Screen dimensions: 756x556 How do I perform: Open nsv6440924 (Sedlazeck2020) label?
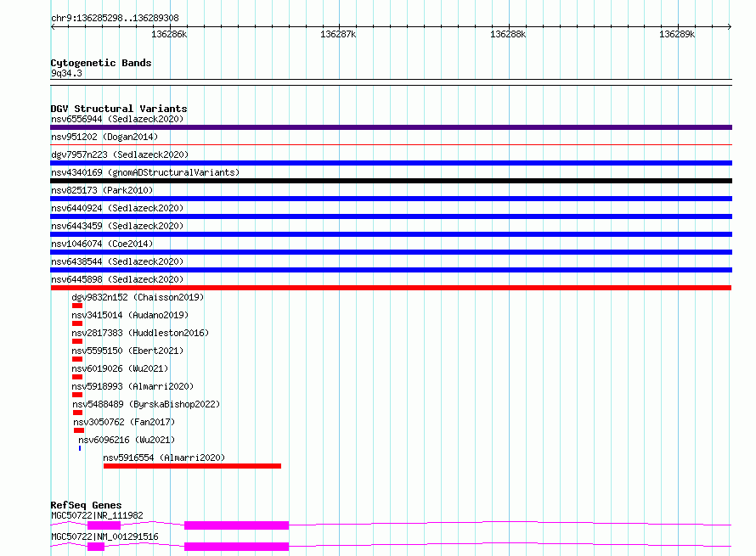(x=117, y=208)
